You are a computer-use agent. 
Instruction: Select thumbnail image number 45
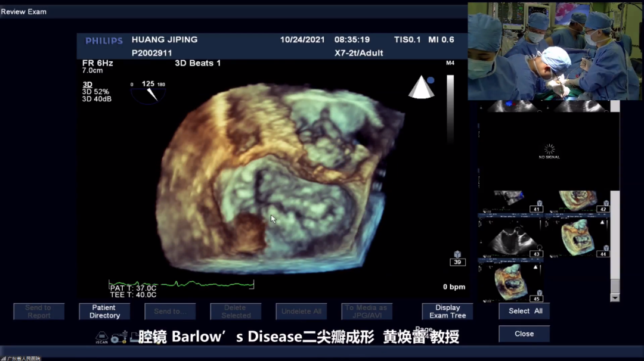[510, 282]
